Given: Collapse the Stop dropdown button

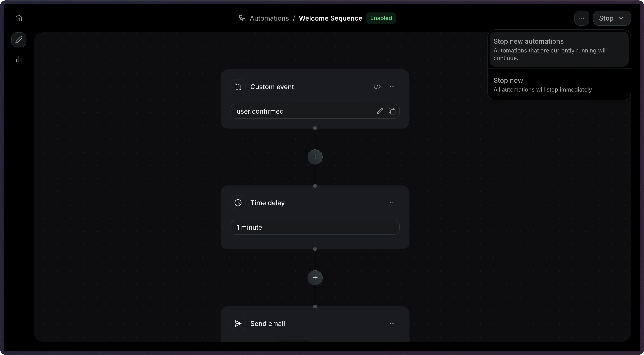Looking at the screenshot, I should coord(612,18).
